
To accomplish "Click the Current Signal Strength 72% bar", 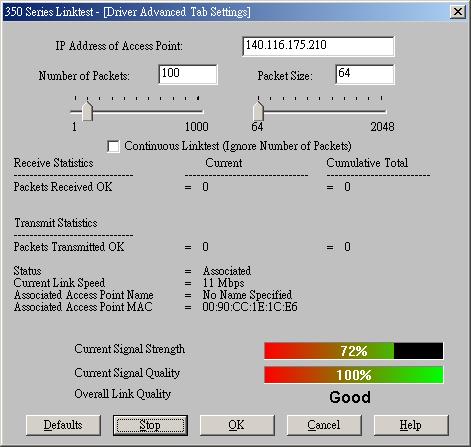I will coord(354,351).
